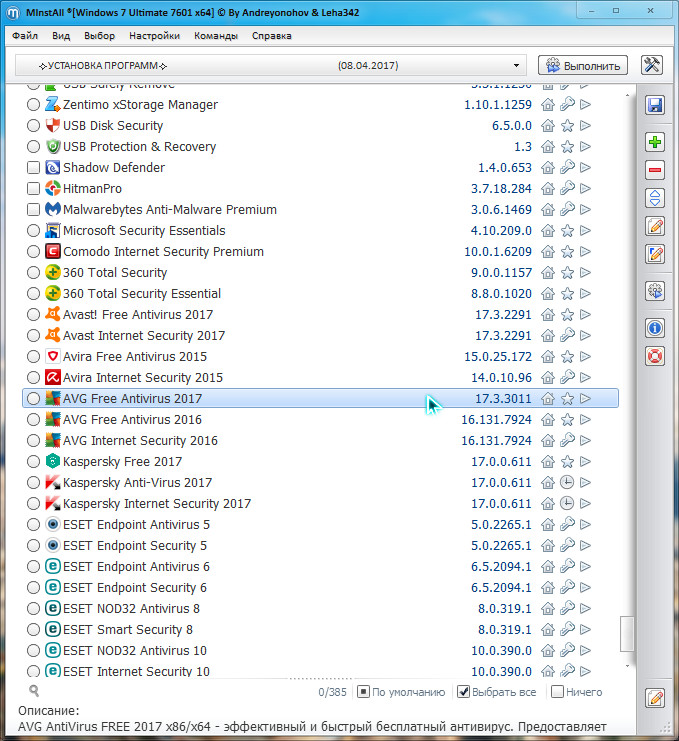Tick the HitmanPro checkbox
Screen dimensions: 679x741
pos(33,189)
